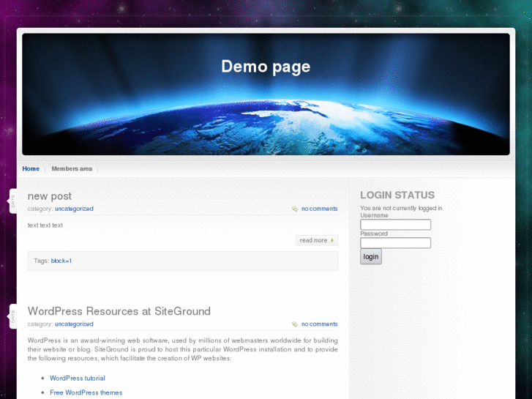Click the date tab beside new post
Viewport: 532px width, 399px height.
(12, 201)
